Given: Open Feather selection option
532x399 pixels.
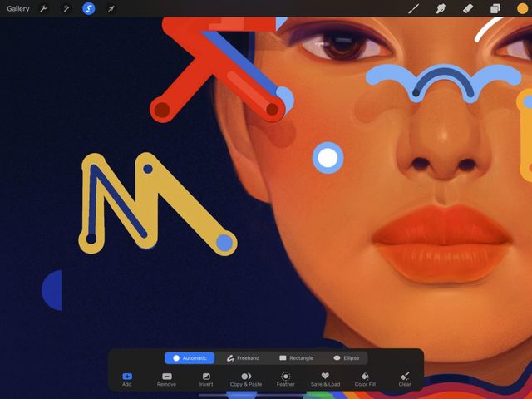Looking at the screenshot, I should point(286,379).
